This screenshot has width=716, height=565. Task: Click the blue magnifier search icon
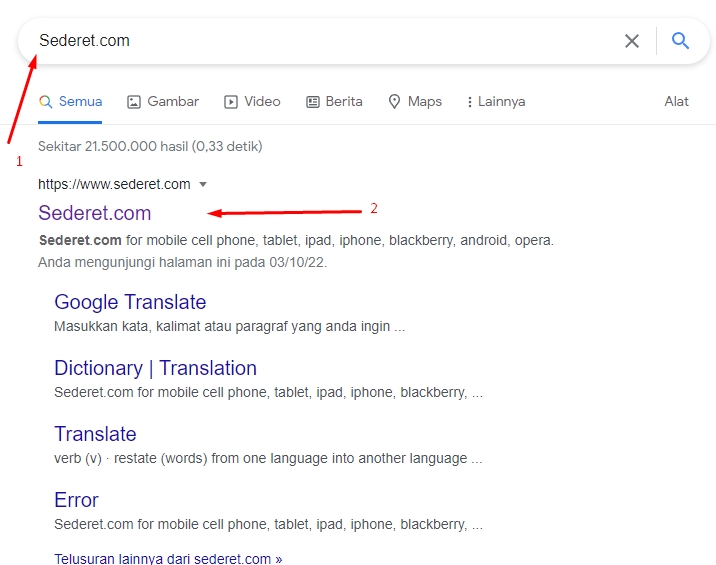pyautogui.click(x=680, y=41)
